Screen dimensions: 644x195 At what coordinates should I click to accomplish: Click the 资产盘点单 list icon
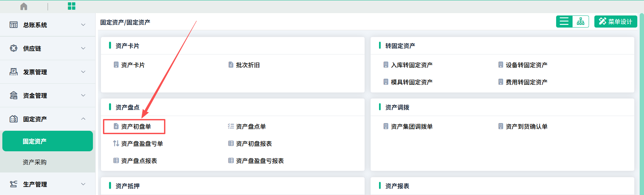coord(231,126)
